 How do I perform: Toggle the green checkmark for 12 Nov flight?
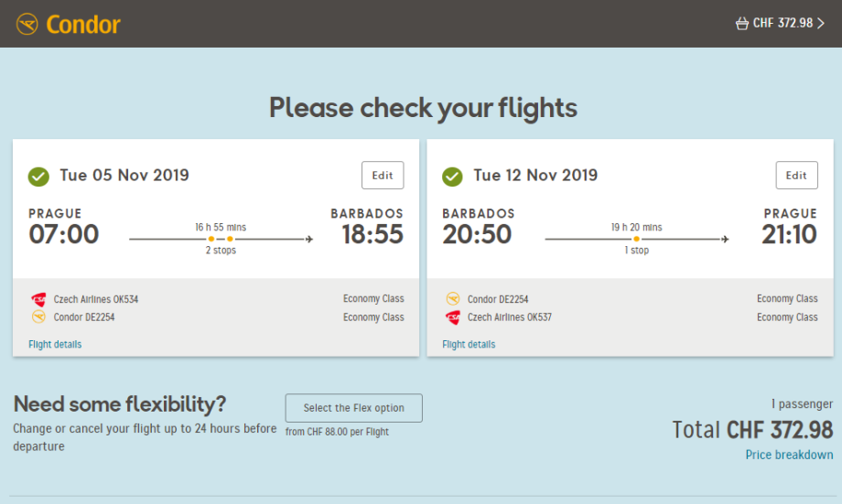coord(452,176)
